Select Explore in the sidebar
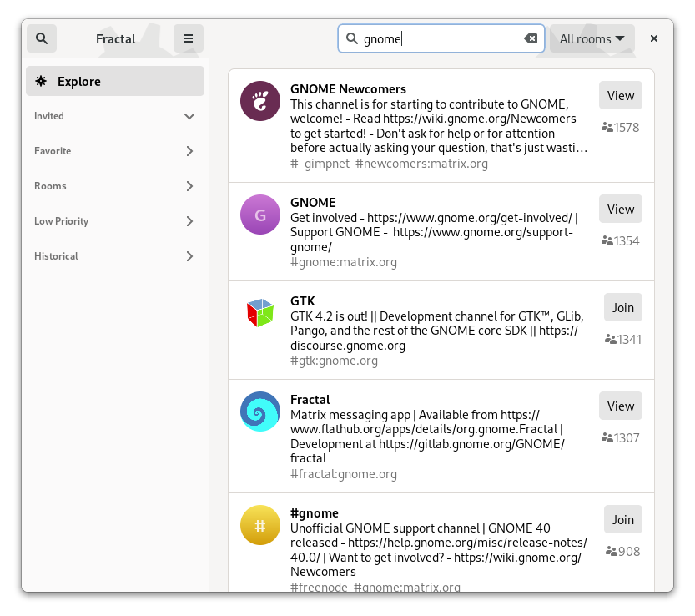Viewport: 695px width, 616px height. coord(115,81)
